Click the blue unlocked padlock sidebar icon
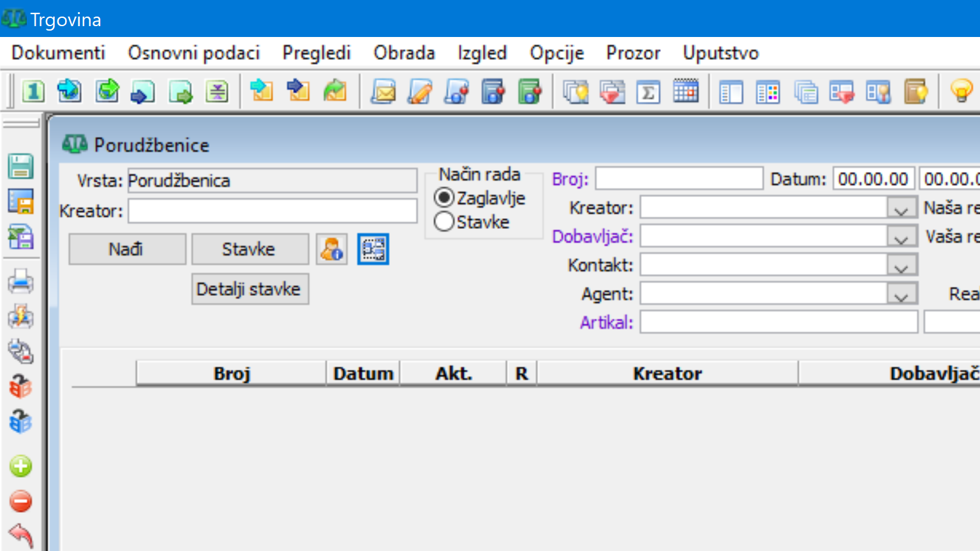The width and height of the screenshot is (980, 551). pos(21,421)
